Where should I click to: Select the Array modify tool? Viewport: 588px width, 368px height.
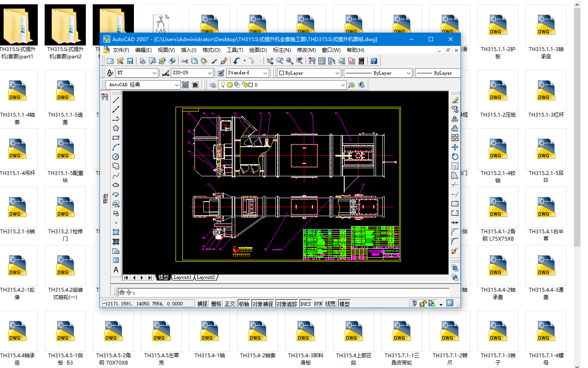point(455,138)
